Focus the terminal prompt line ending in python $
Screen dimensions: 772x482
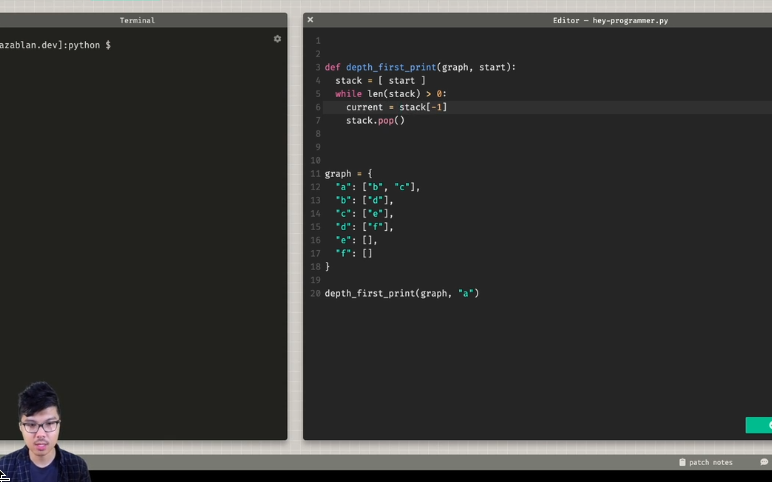tap(55, 45)
